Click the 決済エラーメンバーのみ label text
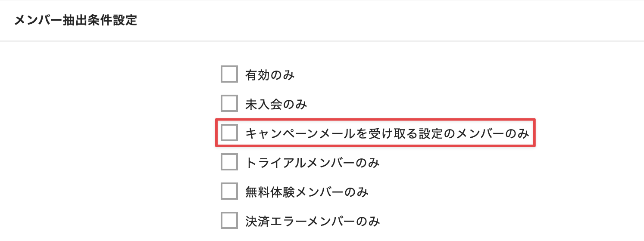 click(312, 222)
